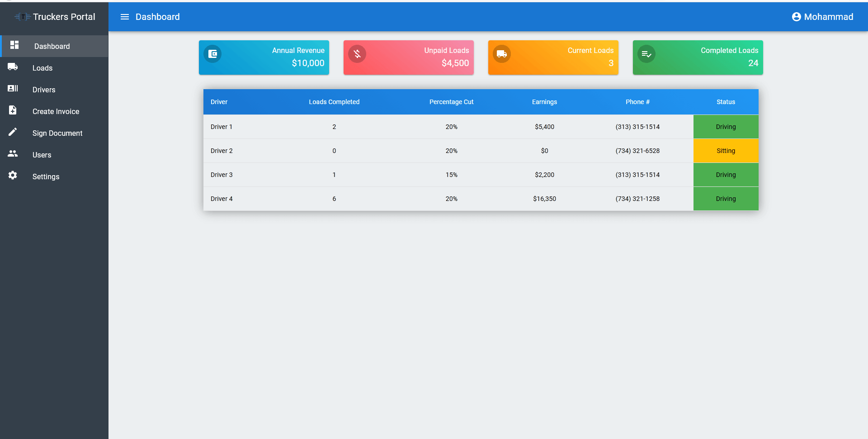The width and height of the screenshot is (868, 439).
Task: Open the Mohammad user account menu
Action: coord(822,17)
